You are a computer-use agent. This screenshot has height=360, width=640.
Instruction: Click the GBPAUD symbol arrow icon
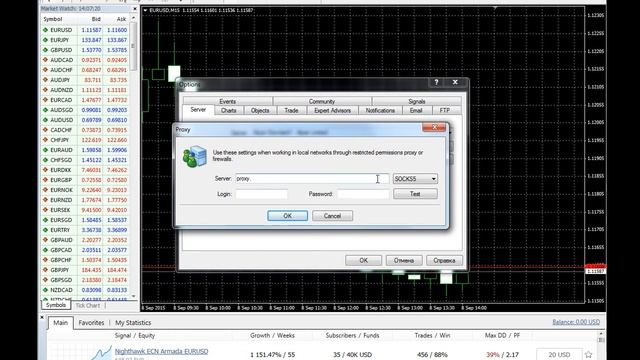click(45, 240)
